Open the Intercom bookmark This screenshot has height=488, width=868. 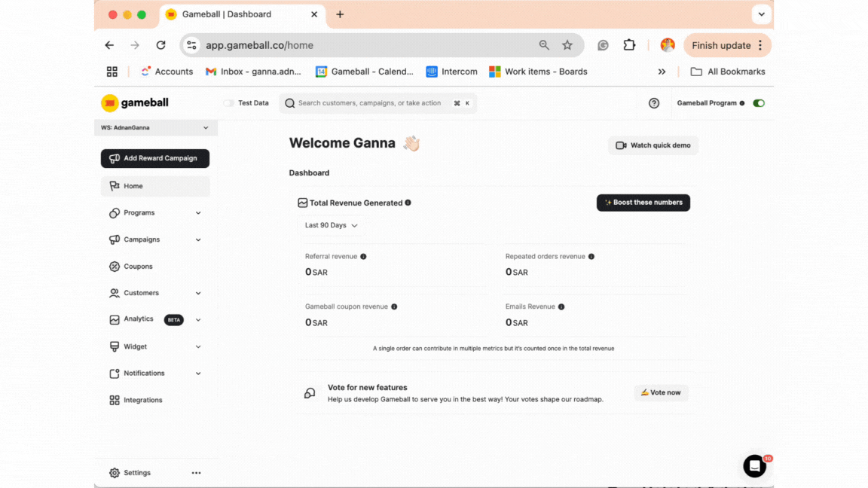[x=452, y=72]
